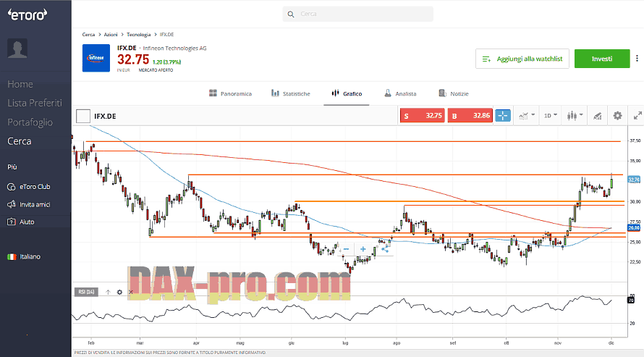Go to Cerca in the breadcrumb

click(x=88, y=35)
